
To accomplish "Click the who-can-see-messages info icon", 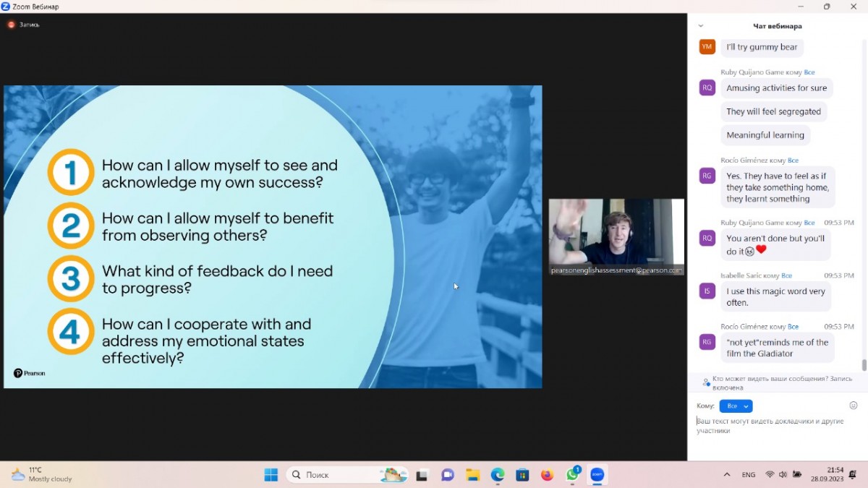I will (x=706, y=382).
